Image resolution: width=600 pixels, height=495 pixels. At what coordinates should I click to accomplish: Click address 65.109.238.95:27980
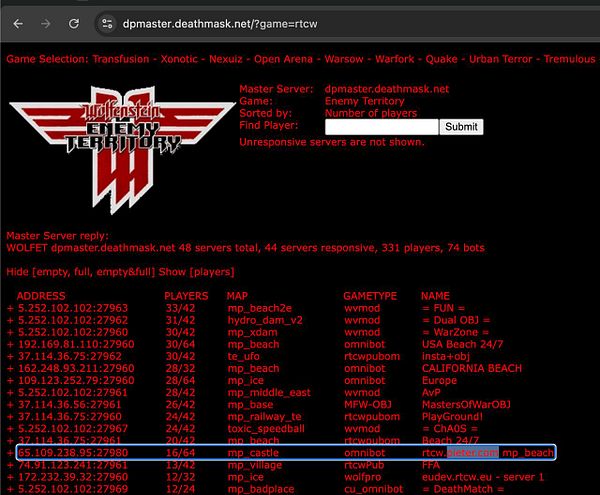(x=73, y=453)
